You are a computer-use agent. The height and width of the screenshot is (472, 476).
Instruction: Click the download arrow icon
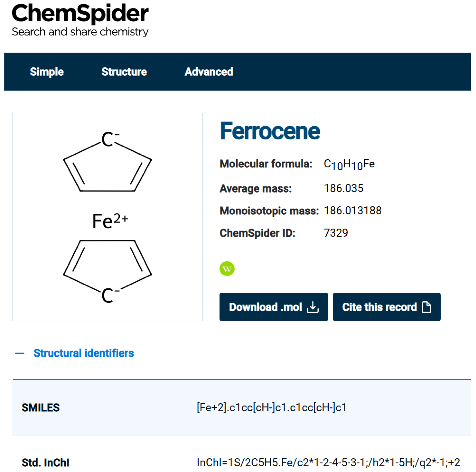coord(313,307)
